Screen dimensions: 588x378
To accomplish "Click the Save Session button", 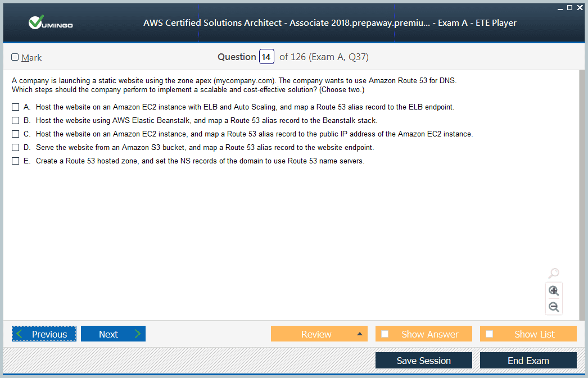I will [x=424, y=361].
